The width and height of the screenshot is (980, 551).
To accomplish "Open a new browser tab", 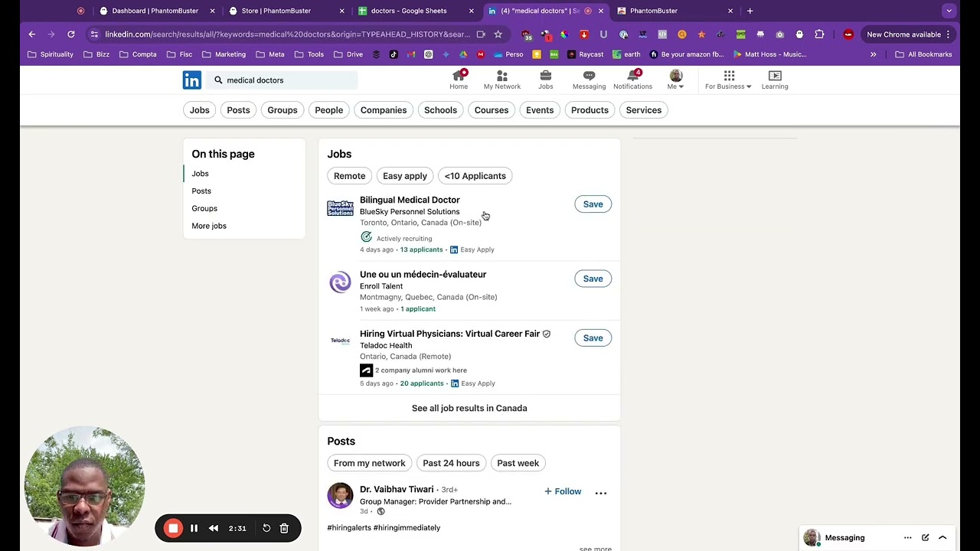I will [750, 11].
